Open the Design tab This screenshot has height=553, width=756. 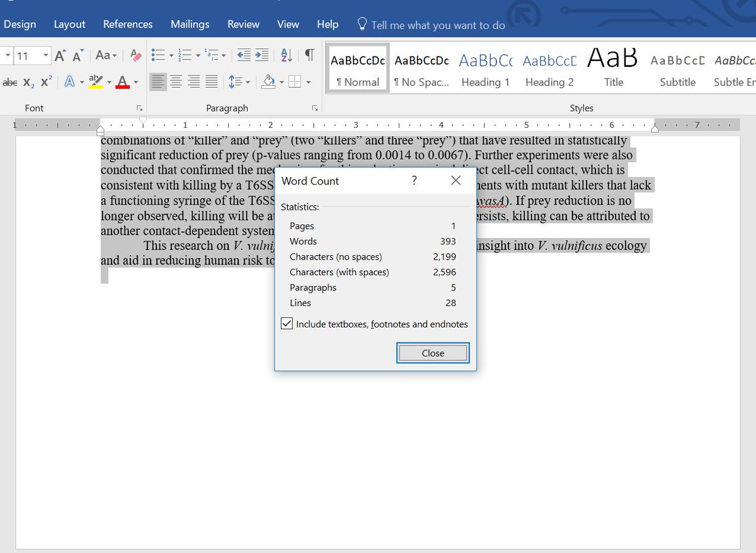pyautogui.click(x=20, y=24)
